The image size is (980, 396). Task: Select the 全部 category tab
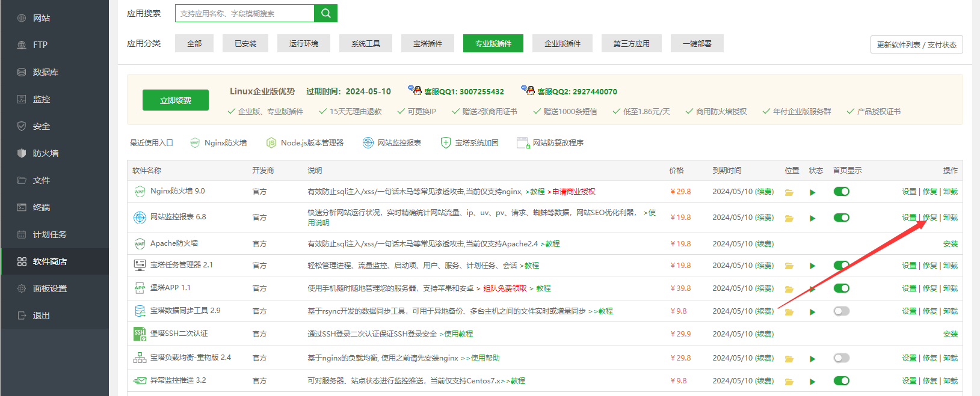pyautogui.click(x=194, y=43)
